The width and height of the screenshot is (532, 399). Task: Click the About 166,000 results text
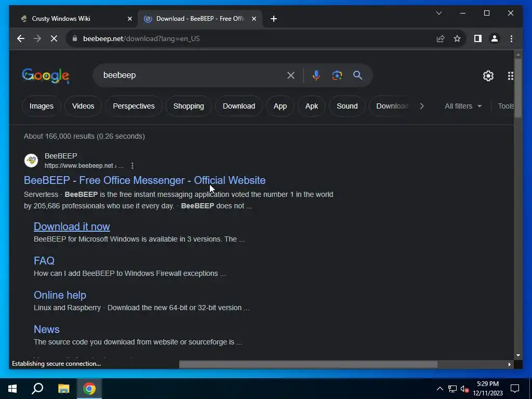(84, 137)
